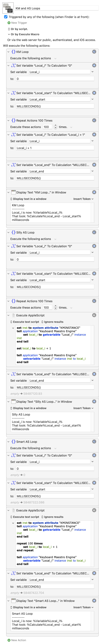
Task: Collapse the KM Loop group disclosure chevron
Action: tap(8, 52)
